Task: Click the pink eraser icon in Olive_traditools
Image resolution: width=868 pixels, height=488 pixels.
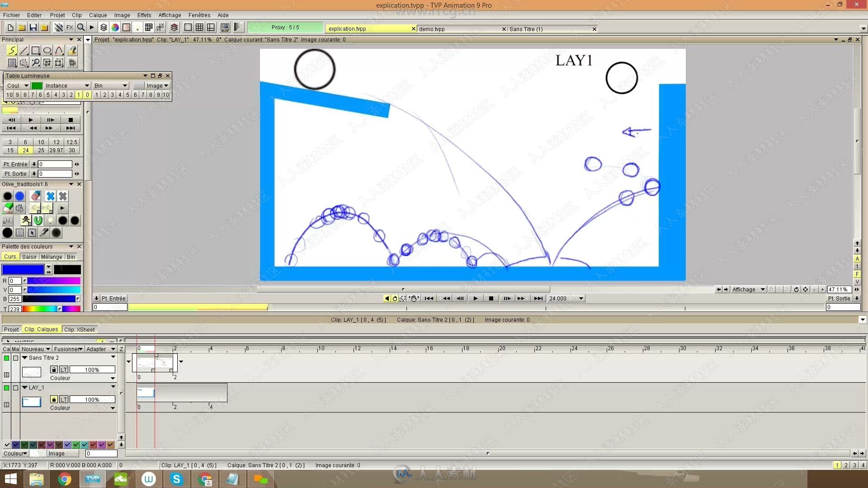Action: click(x=36, y=196)
